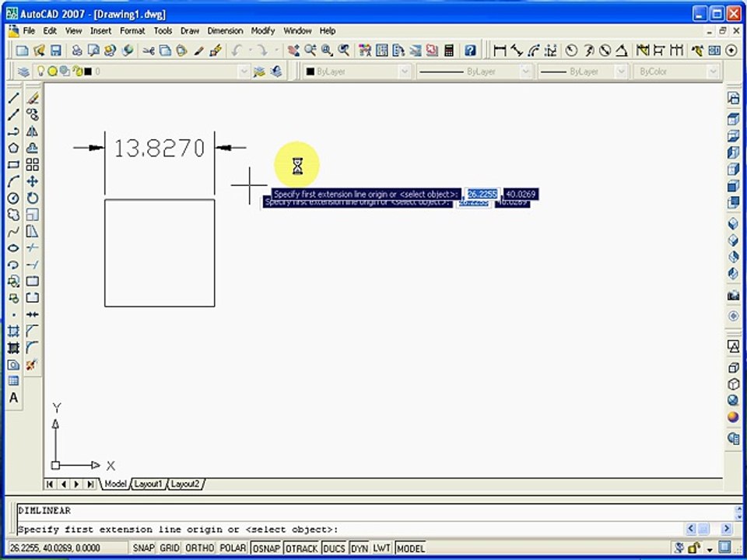Expand the layer 0 dropdown list

pos(244,72)
